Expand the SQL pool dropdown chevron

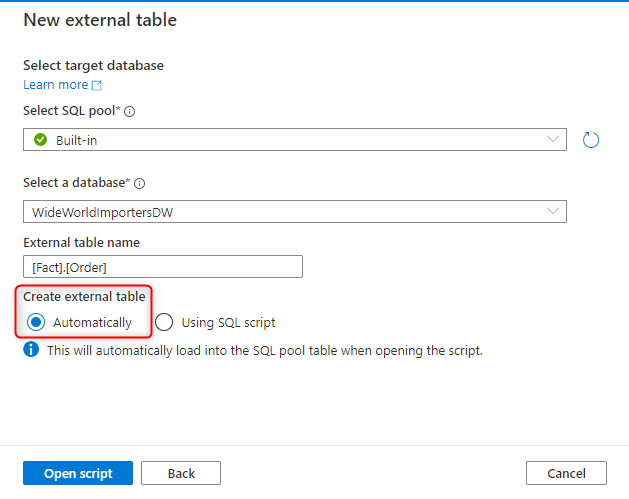pyautogui.click(x=553, y=139)
